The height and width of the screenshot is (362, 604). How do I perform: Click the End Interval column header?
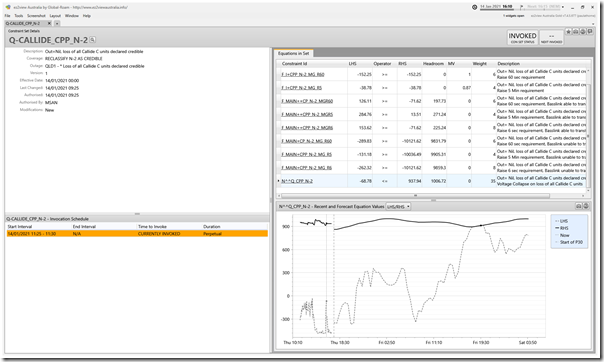coord(84,226)
